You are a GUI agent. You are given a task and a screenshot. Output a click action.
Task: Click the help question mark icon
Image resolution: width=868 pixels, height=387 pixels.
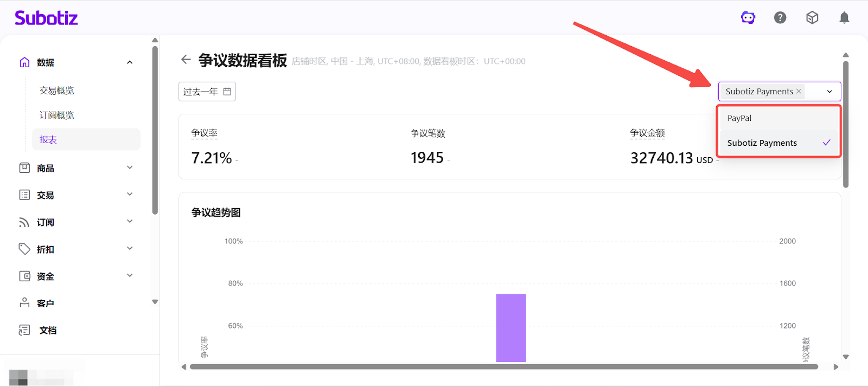(780, 18)
